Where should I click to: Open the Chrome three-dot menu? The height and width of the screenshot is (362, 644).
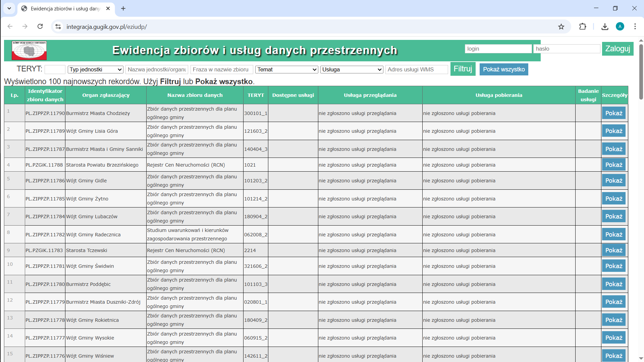(x=635, y=26)
